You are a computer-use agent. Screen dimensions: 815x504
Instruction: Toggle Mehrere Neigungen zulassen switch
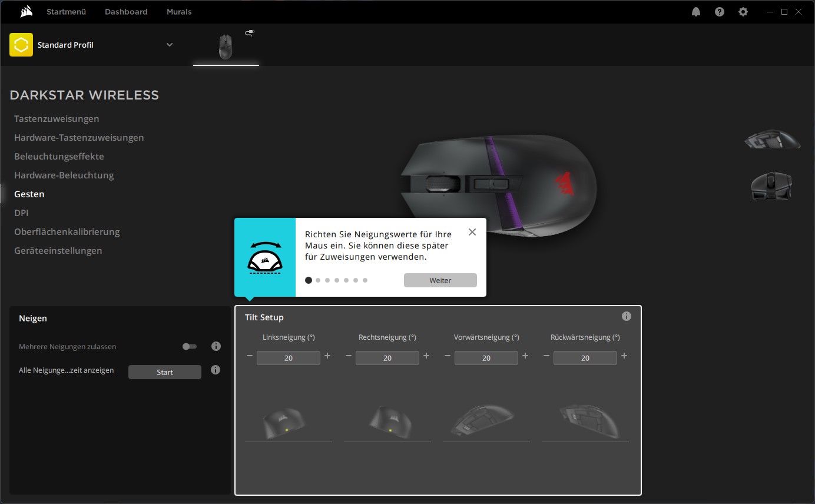pos(190,346)
